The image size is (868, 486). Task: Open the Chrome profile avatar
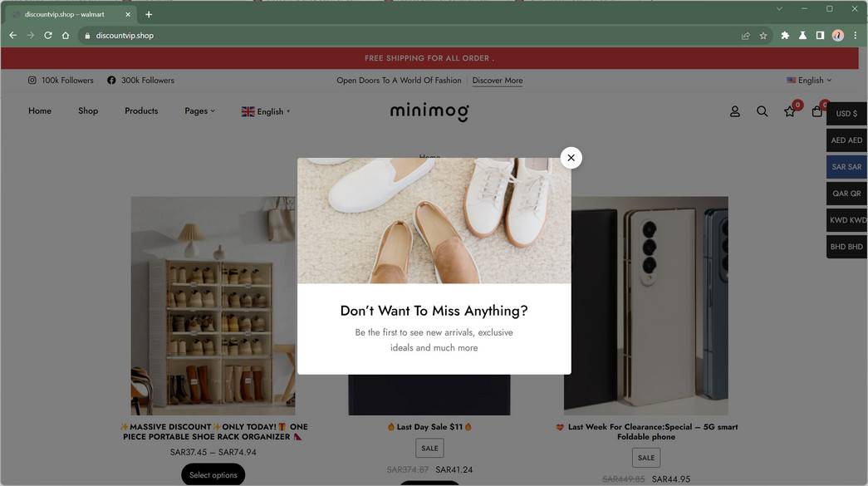(x=837, y=36)
